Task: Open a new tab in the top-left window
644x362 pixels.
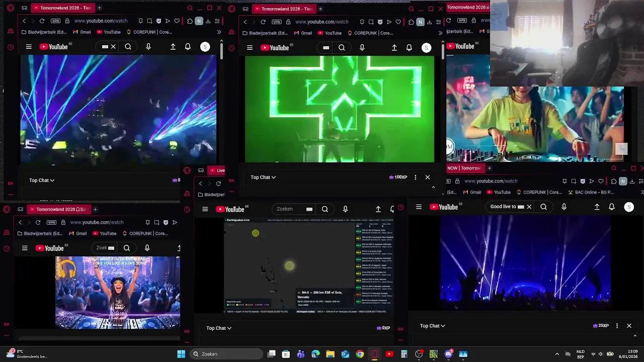Action: point(99,8)
